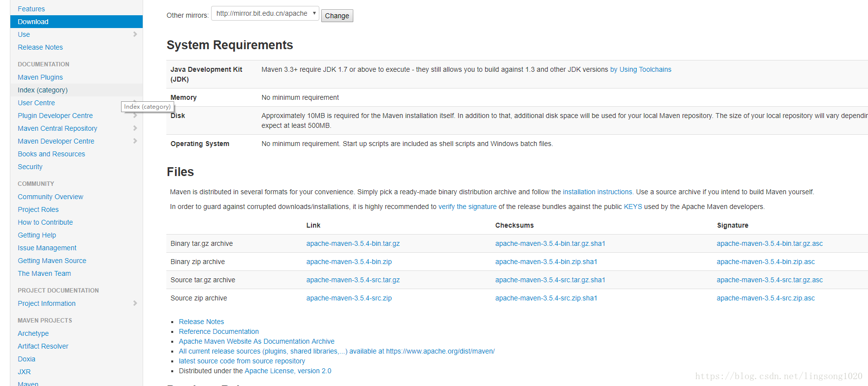Open All current release sources link

(337, 351)
